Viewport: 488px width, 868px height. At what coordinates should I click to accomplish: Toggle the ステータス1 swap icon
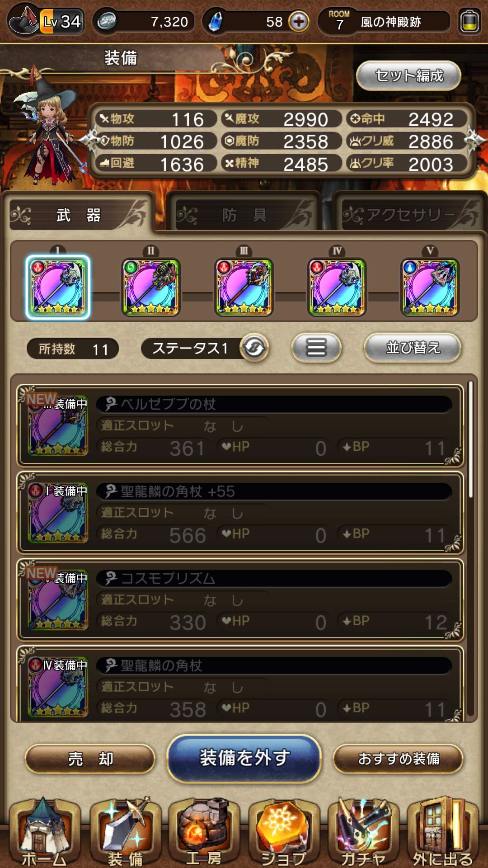(254, 348)
